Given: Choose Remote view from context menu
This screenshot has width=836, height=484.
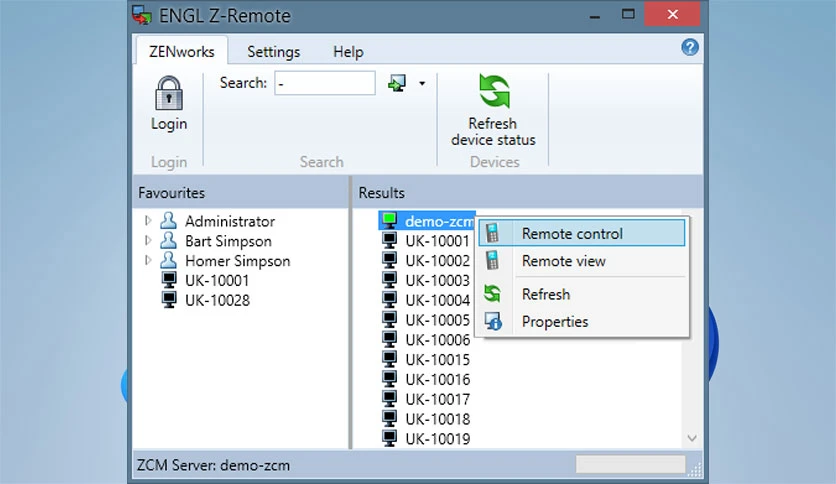Looking at the screenshot, I should coord(582,261).
